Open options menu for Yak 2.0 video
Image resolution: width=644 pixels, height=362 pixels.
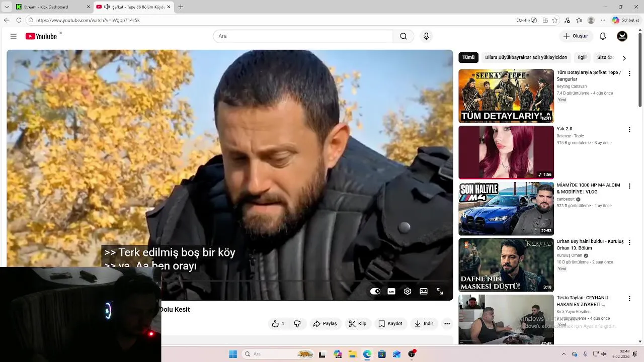click(x=629, y=130)
